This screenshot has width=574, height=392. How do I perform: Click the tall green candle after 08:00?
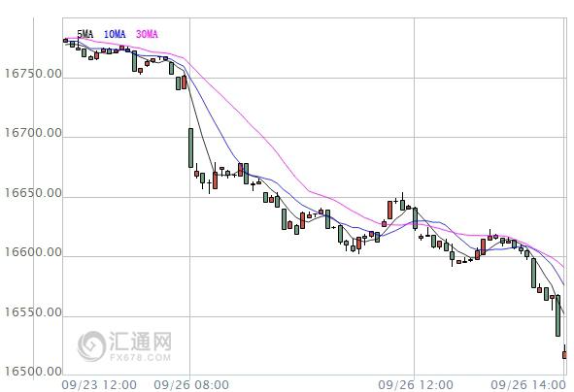pyautogui.click(x=190, y=147)
